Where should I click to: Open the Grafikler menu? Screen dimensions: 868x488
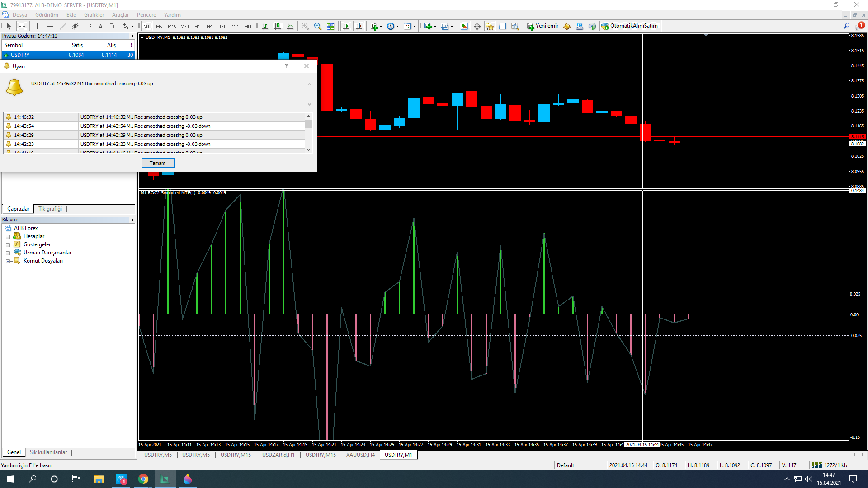[x=94, y=15]
